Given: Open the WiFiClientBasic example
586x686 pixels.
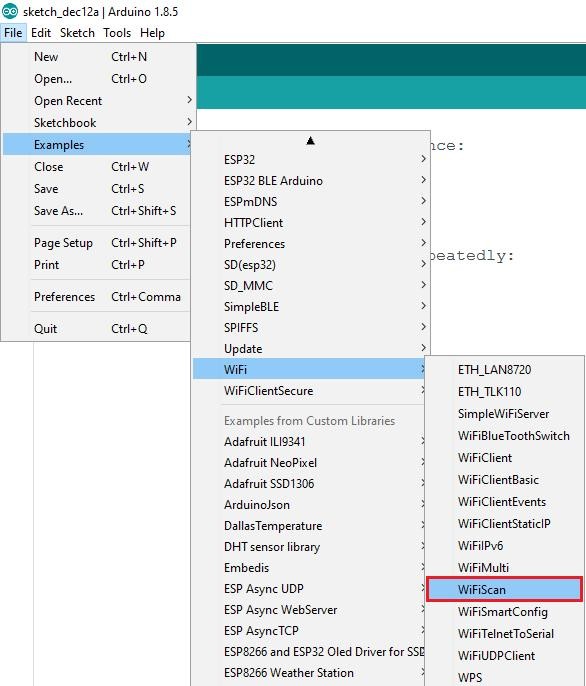Looking at the screenshot, I should pyautogui.click(x=505, y=480).
